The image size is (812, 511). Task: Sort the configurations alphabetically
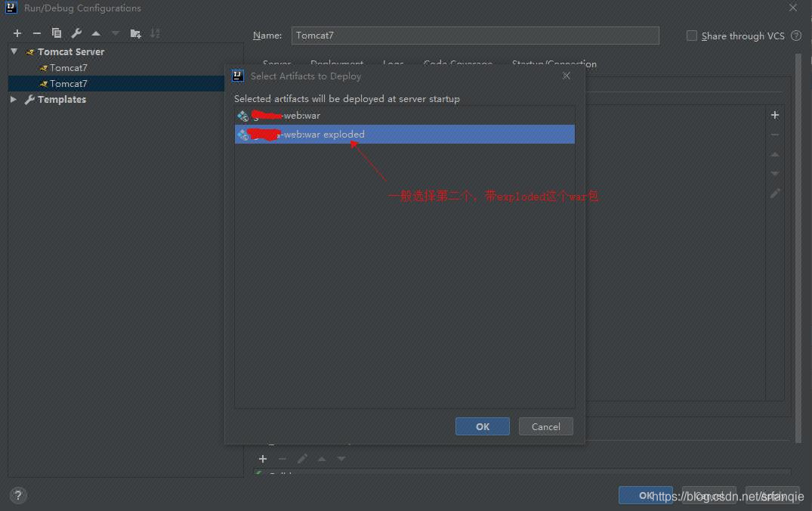[155, 33]
